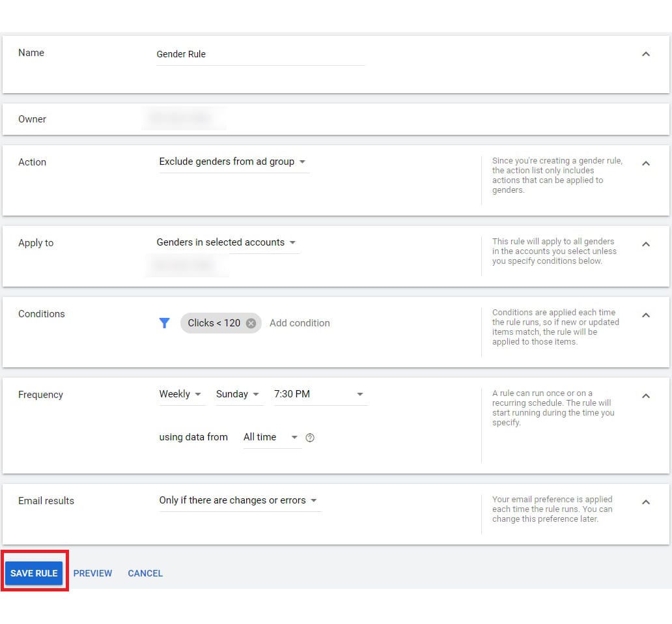Click the Preview link
The width and height of the screenshot is (672, 624).
(92, 573)
